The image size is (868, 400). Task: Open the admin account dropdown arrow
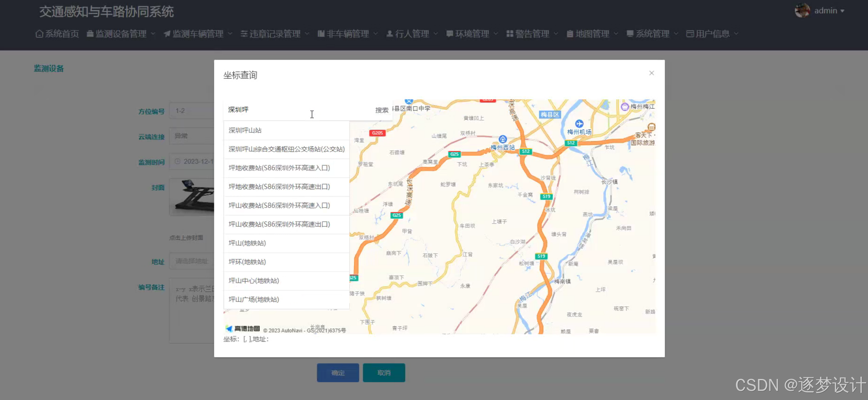point(842,11)
